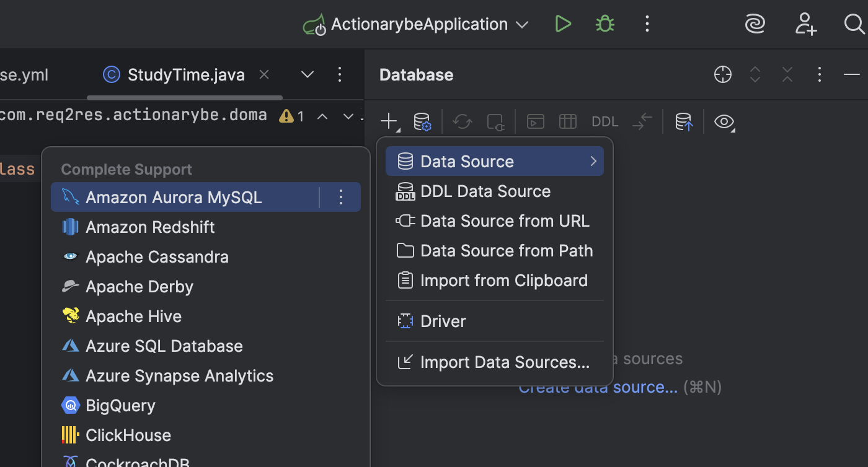Choose Data Source from URL
Viewport: 868px width, 467px height.
495,221
